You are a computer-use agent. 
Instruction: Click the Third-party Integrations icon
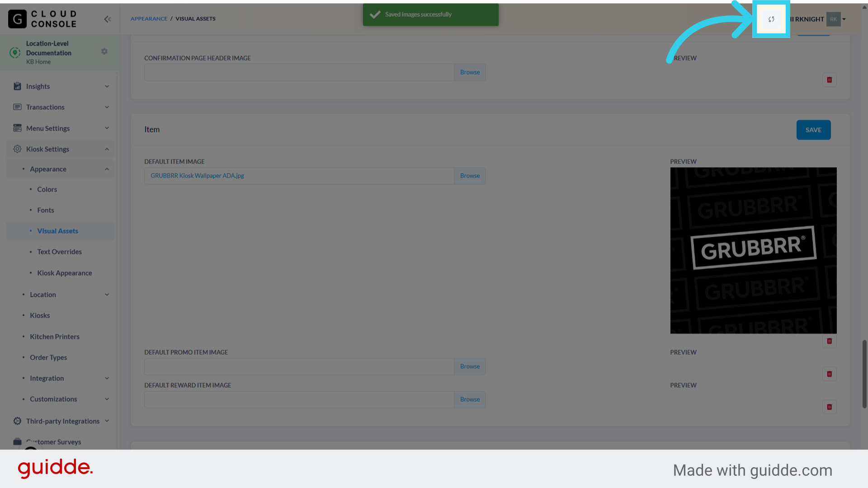coord(17,421)
